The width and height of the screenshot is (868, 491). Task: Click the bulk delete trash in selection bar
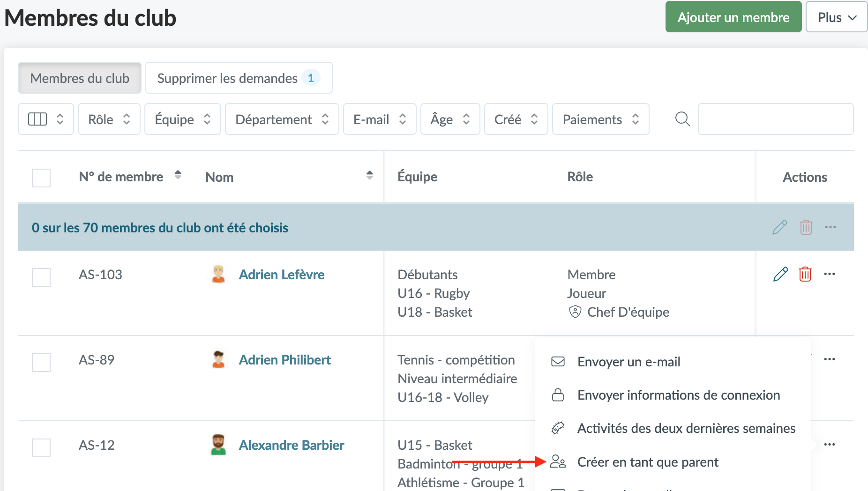(x=806, y=227)
